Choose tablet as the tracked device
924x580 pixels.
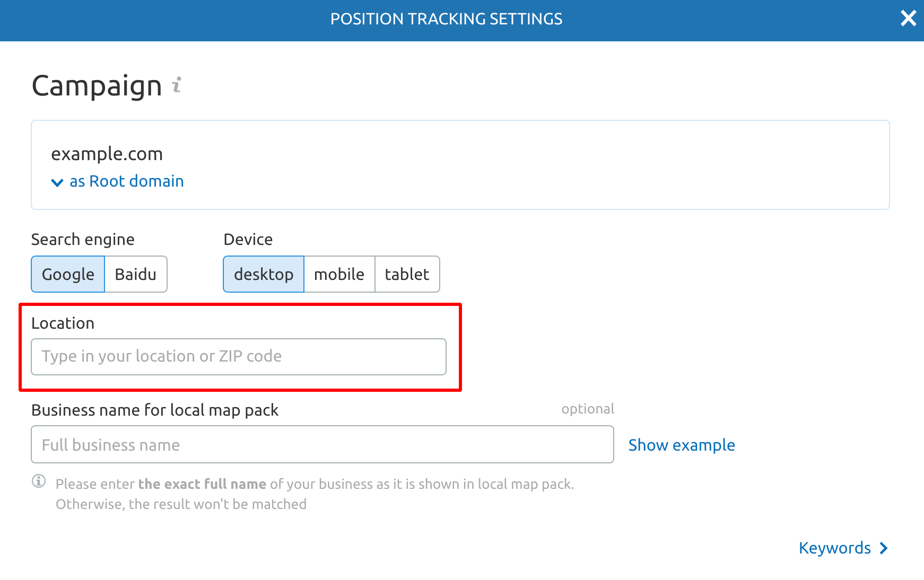(407, 274)
